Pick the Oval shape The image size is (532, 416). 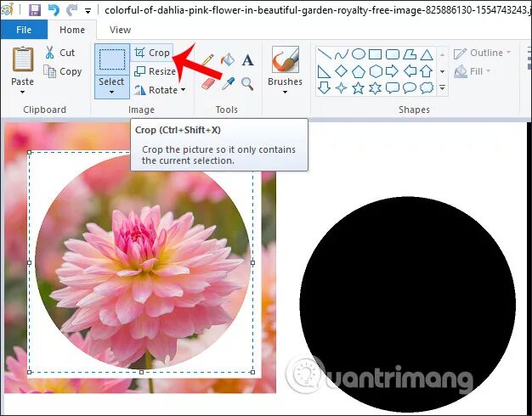[359, 53]
